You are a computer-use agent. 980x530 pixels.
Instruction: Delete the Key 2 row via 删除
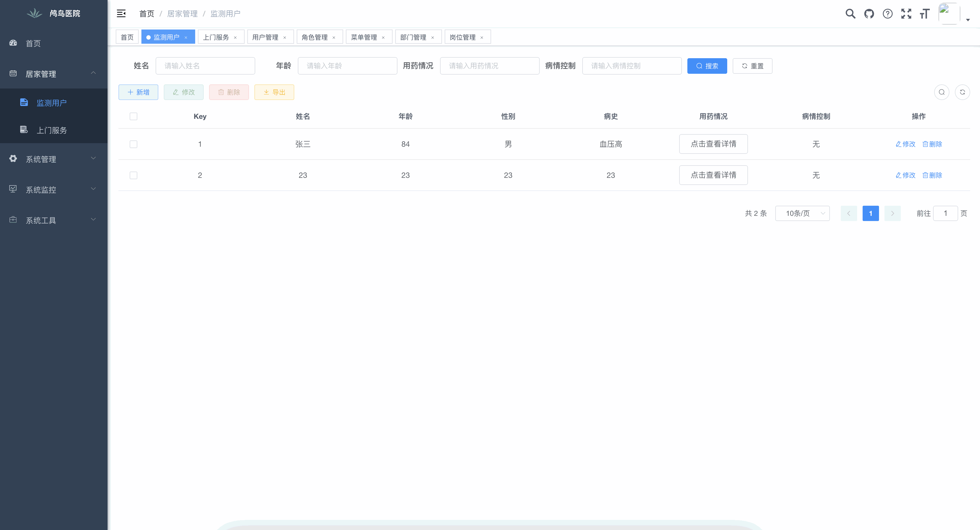tap(932, 175)
